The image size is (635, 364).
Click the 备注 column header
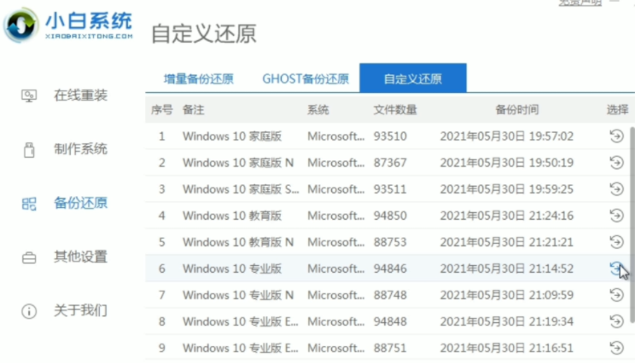tap(193, 110)
